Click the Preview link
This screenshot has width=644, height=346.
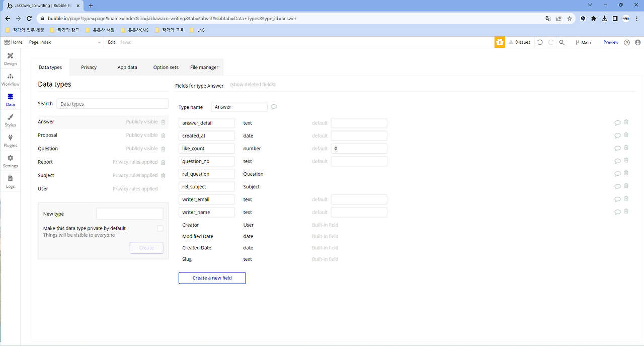point(611,42)
